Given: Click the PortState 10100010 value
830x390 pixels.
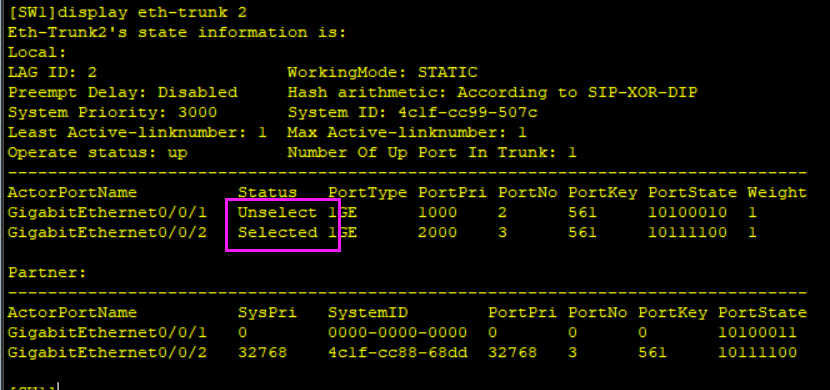Looking at the screenshot, I should pos(688,212).
